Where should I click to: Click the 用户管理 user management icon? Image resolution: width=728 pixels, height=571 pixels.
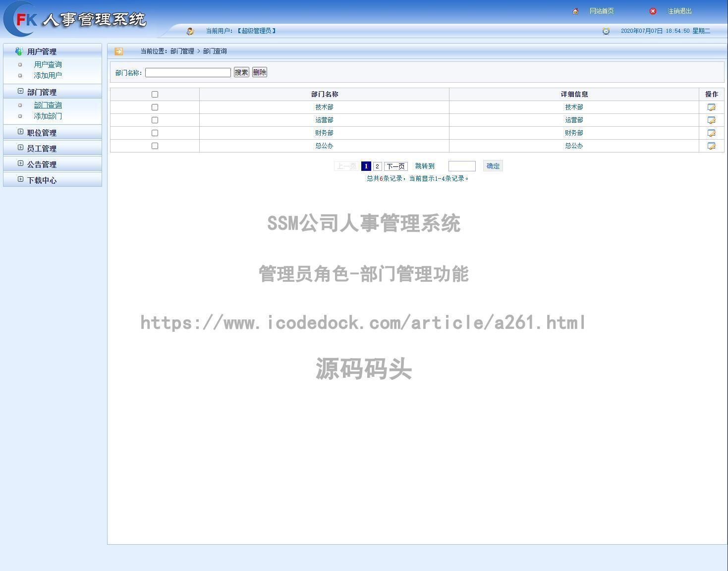[19, 51]
